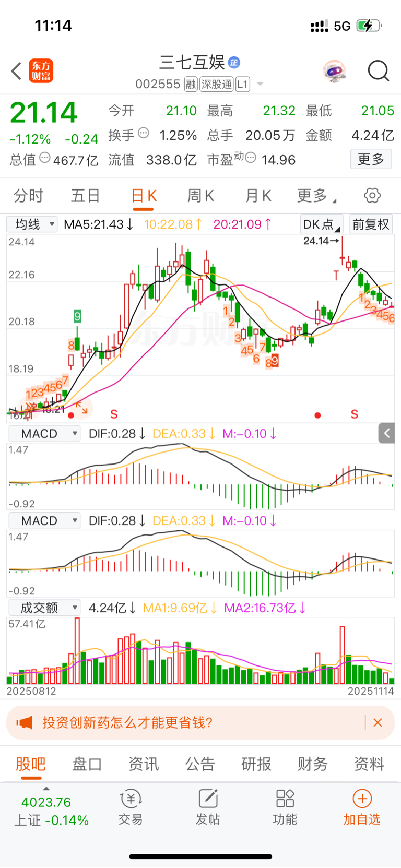Tap smiley info icon next to 总值
This screenshot has height=868, width=401.
pos(45,158)
